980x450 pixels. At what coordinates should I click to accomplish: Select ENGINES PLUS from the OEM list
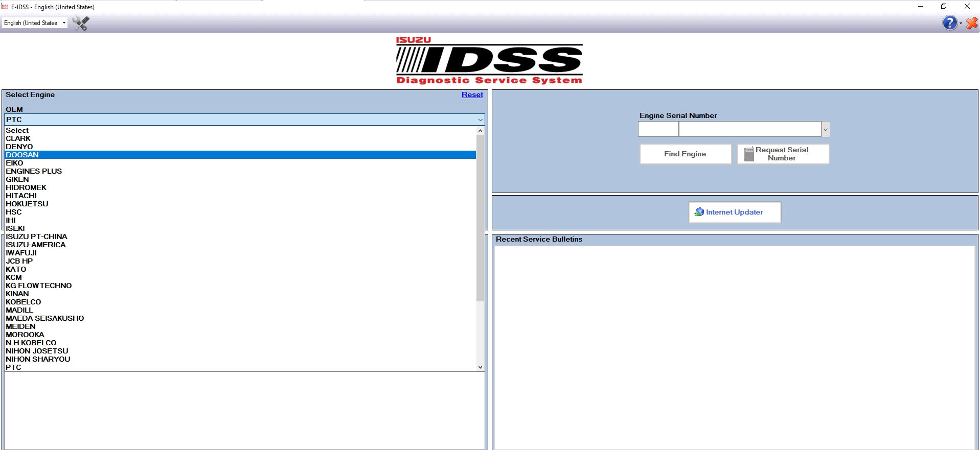pos(240,171)
